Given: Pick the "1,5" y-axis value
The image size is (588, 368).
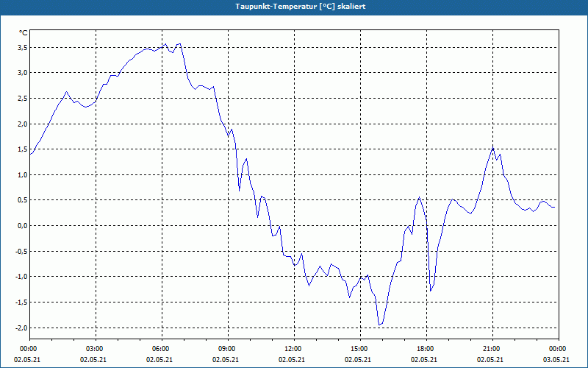Looking at the screenshot, I should [23, 149].
